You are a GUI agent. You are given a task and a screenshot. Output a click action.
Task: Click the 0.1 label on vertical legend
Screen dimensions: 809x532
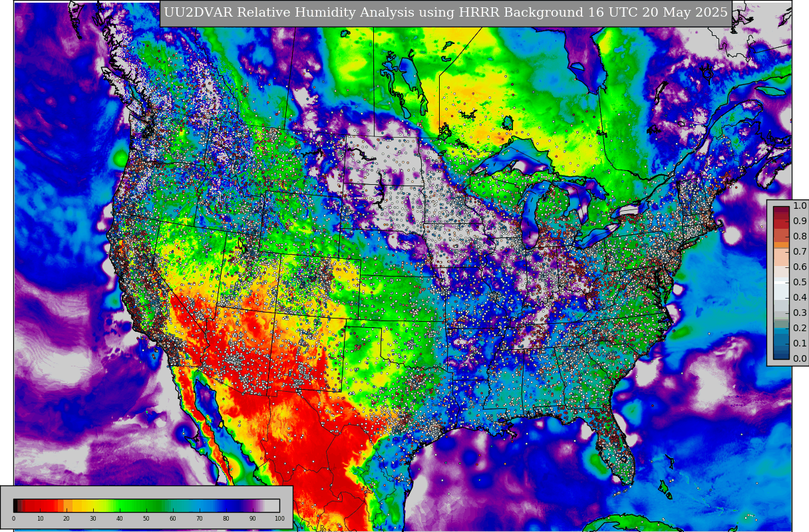coord(800,343)
